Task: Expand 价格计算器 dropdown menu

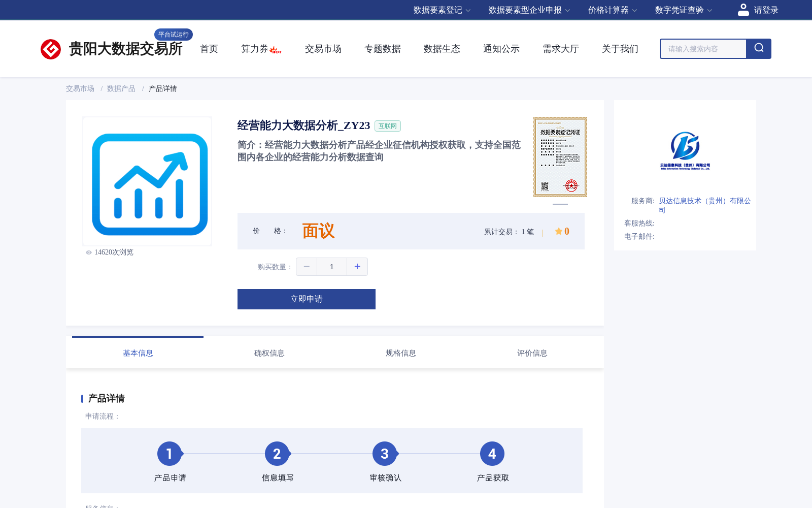Action: (613, 10)
